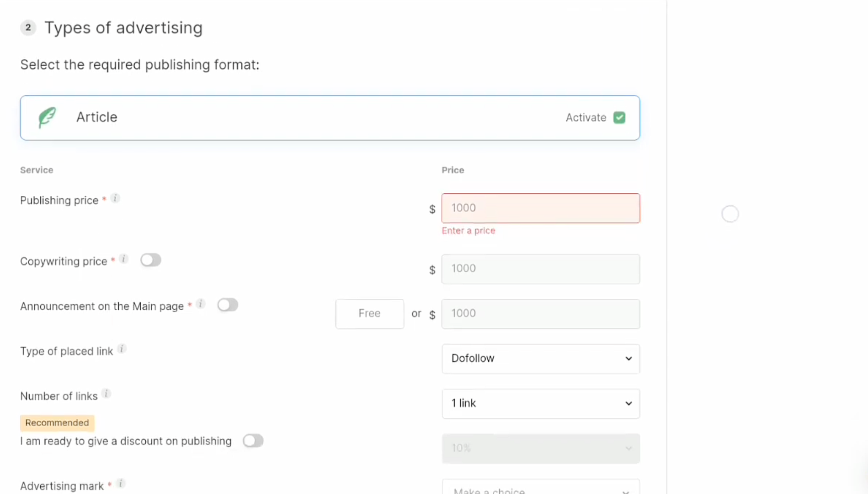Click the Article feather icon
This screenshot has width=868, height=494.
47,117
